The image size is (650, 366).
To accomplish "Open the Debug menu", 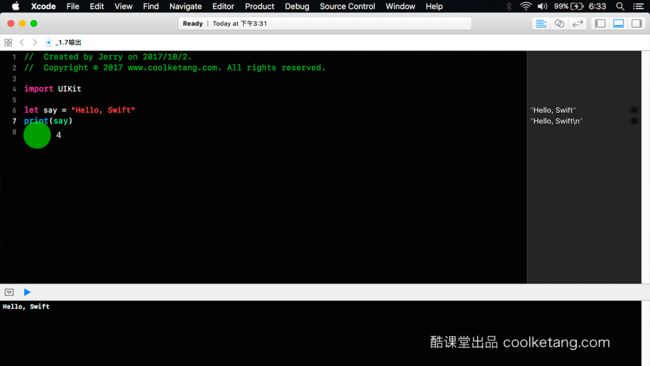I will [297, 6].
